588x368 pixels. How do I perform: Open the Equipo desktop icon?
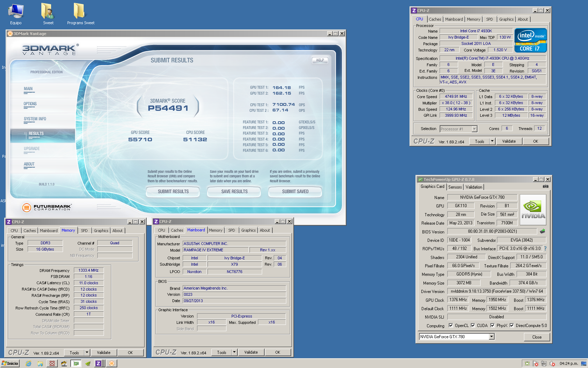click(x=16, y=14)
